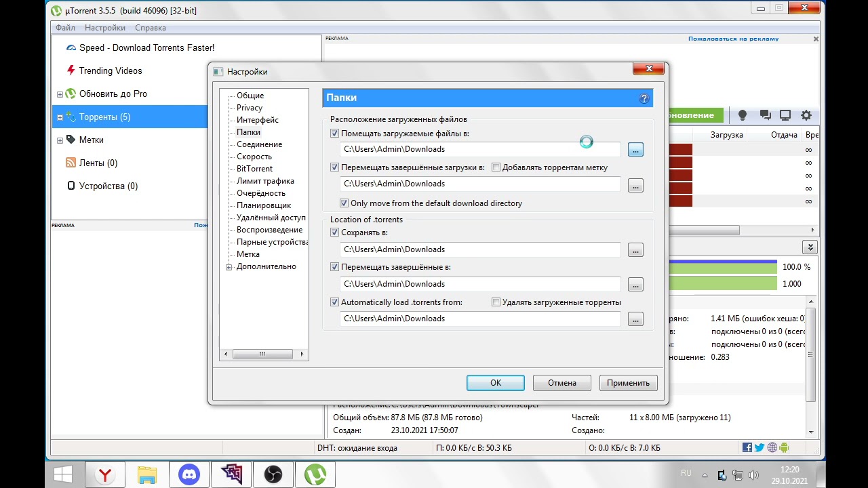Toggle Only move from default download directory
Viewport: 868px width, 488px height.
(x=344, y=203)
